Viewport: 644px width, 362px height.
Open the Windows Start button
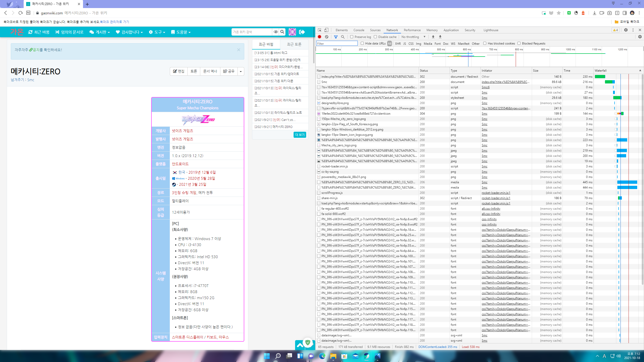coord(267,356)
